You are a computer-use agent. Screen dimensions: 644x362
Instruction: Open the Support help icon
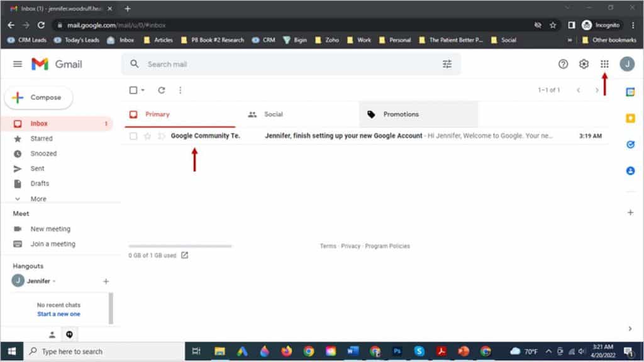[x=563, y=64]
